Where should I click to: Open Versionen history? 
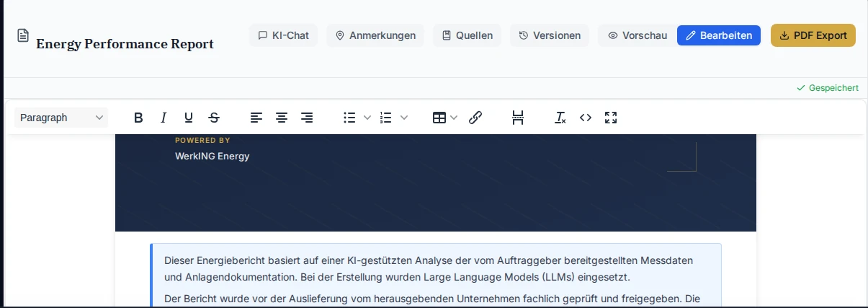550,35
